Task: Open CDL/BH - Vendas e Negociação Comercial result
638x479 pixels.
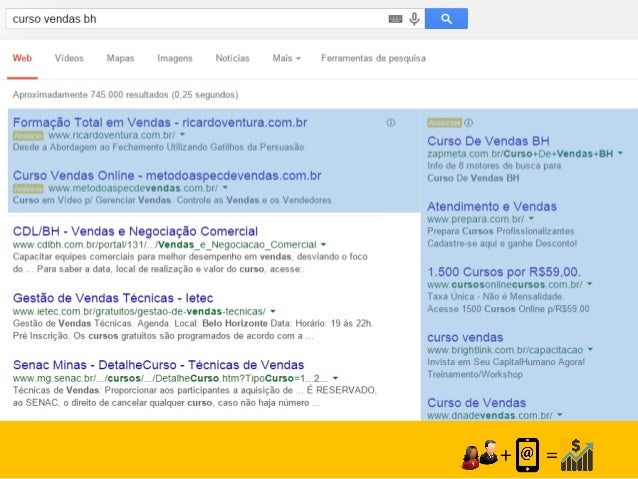Action: click(135, 231)
